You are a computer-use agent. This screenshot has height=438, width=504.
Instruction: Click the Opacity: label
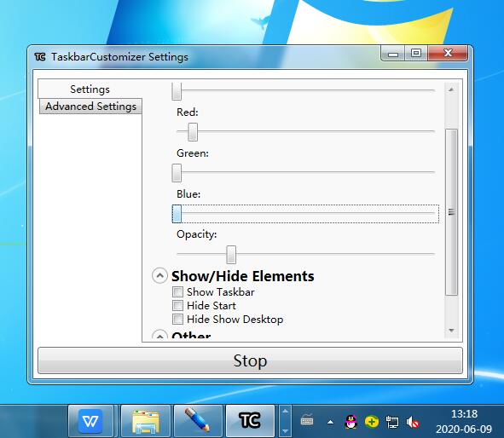tap(197, 234)
